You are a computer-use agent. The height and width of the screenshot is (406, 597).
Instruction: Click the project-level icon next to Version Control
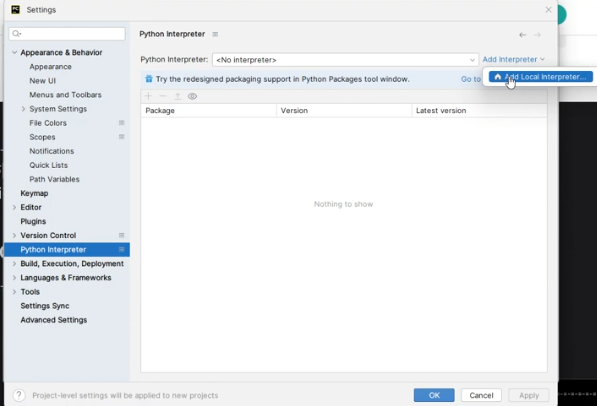pyautogui.click(x=121, y=235)
